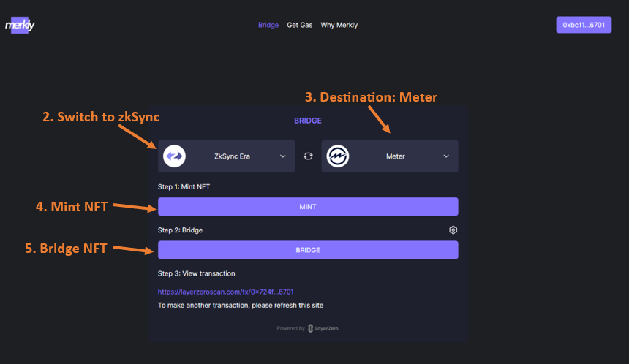629x364 pixels.
Task: Click the 'please refresh this site' text
Action: (x=287, y=305)
